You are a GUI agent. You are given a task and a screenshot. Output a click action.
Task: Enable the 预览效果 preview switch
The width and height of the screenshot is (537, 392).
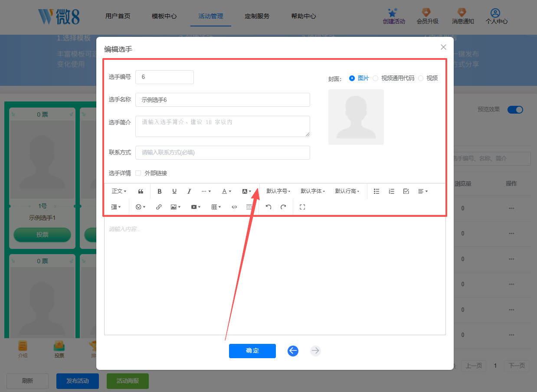pos(515,110)
